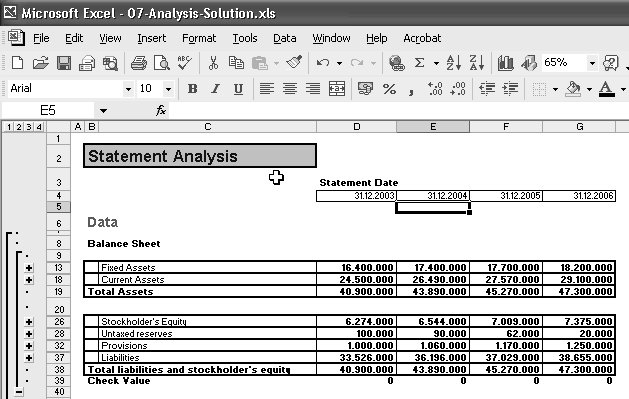Sort ascending with the A-Z icon
This screenshot has height=399, width=629.
pyautogui.click(x=454, y=63)
